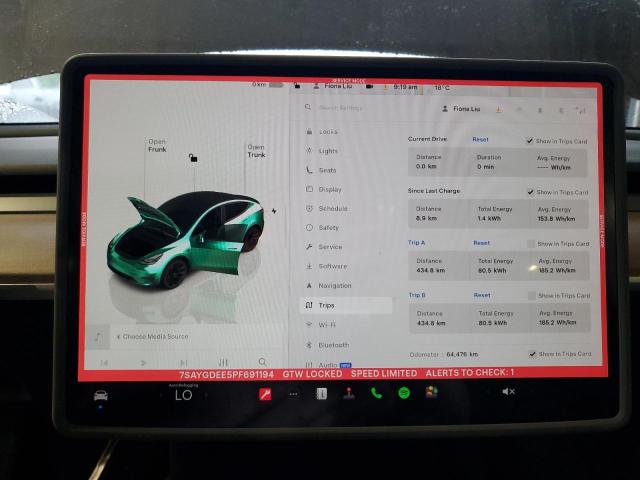Screen dimensions: 640x480
Task: Tap the Open Frunk button
Action: 157,145
